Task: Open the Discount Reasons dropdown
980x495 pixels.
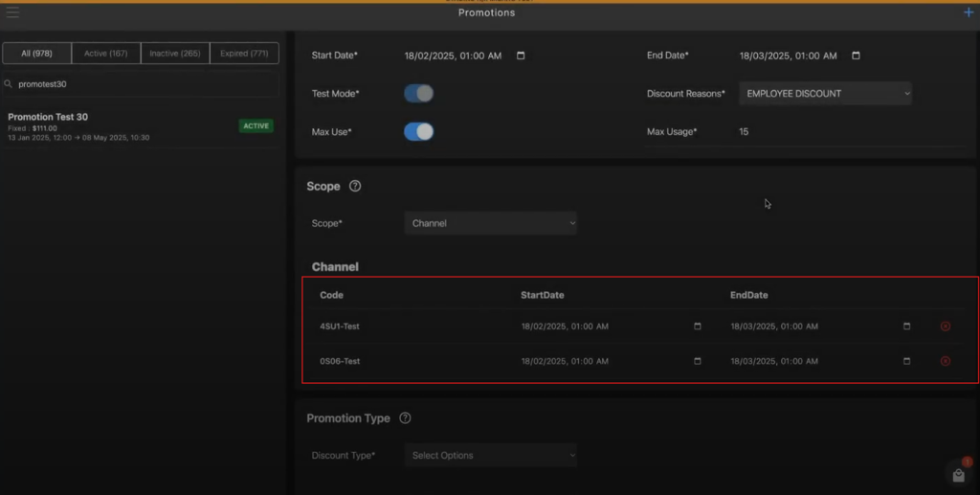Action: 825,94
